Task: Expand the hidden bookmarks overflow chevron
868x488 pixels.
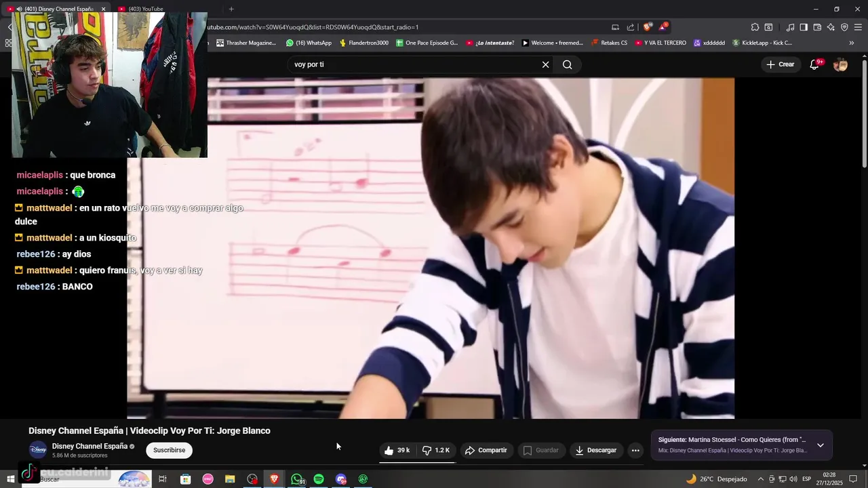Action: point(852,43)
